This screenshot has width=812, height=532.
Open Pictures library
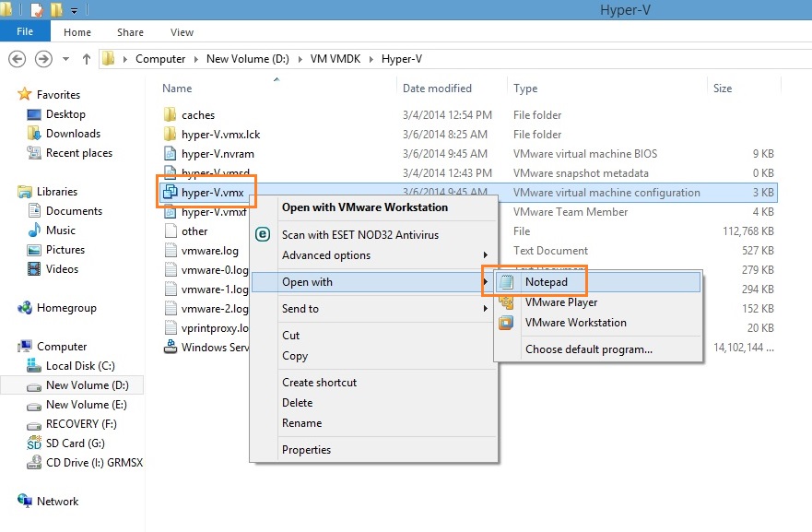[x=65, y=250]
